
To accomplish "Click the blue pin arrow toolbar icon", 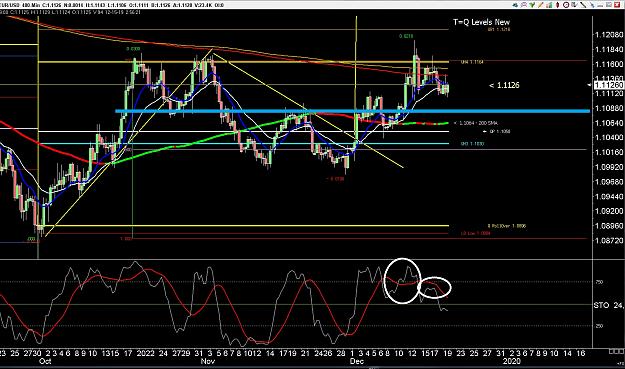I will pos(592,5).
